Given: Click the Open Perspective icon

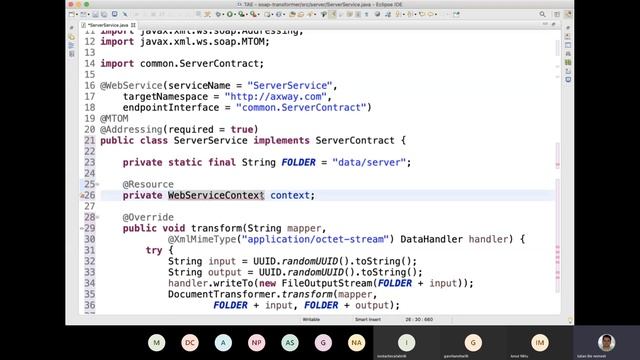Looking at the screenshot, I should click(557, 14).
